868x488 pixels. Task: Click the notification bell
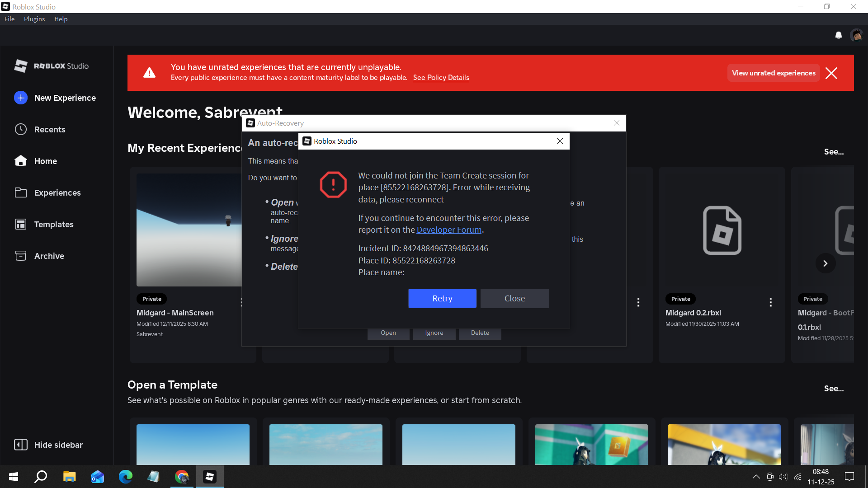tap(839, 35)
